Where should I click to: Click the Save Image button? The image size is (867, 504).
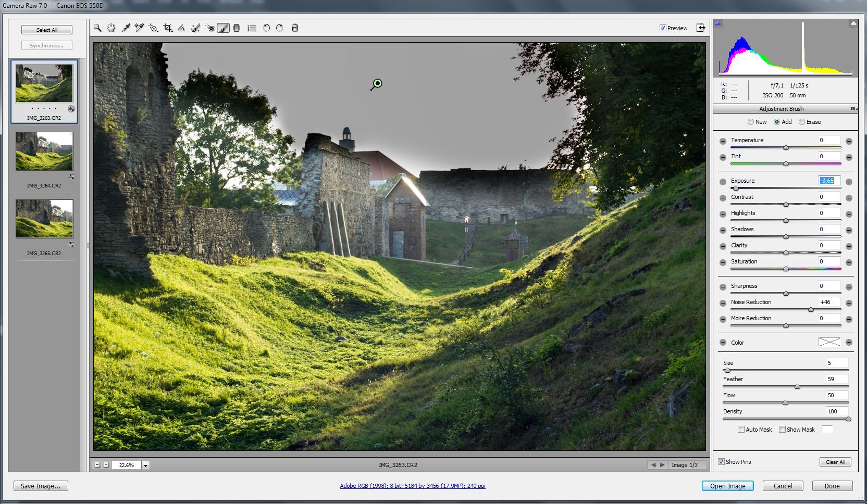coord(41,486)
